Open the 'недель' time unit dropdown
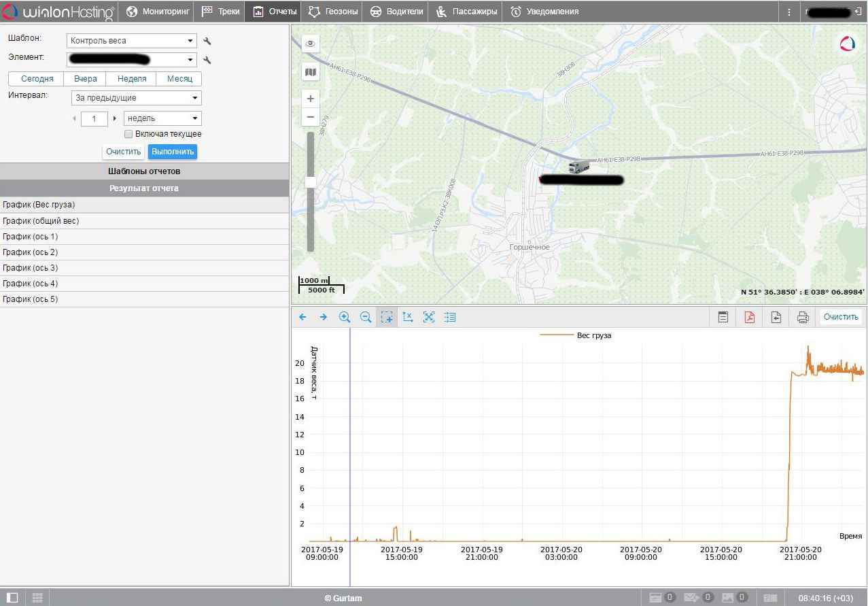This screenshot has width=868, height=606. (x=162, y=118)
